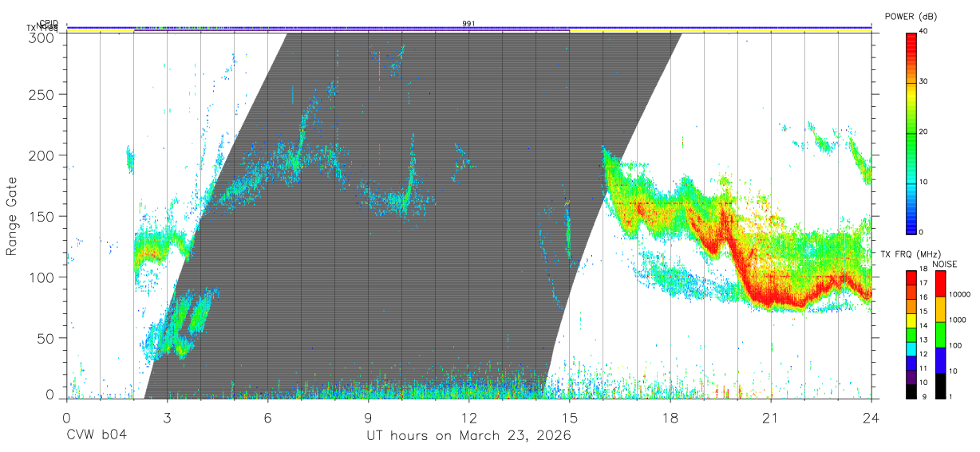The height and width of the screenshot is (452, 980).
Task: Click the x-axis hour label "15"
Action: (569, 417)
